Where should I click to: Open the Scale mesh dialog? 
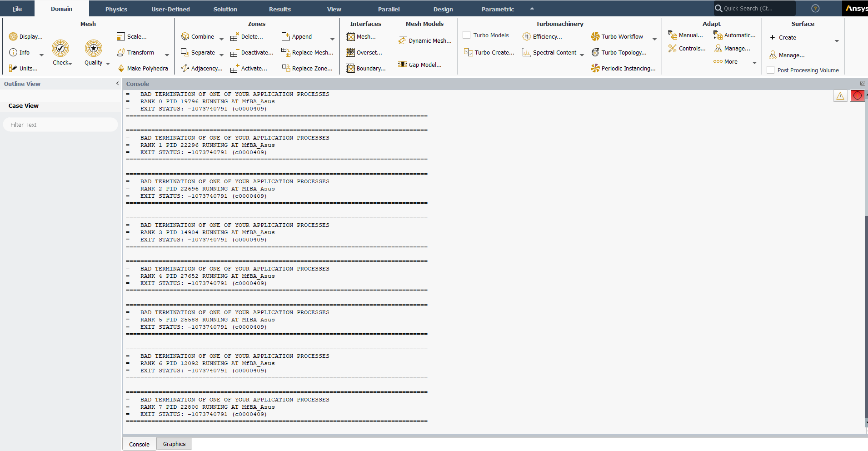pos(132,36)
